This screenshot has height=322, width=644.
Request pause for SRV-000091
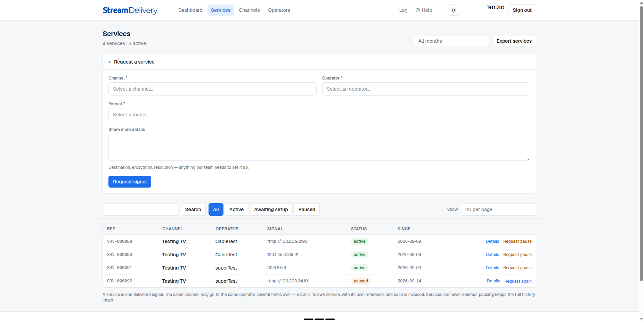point(517,268)
